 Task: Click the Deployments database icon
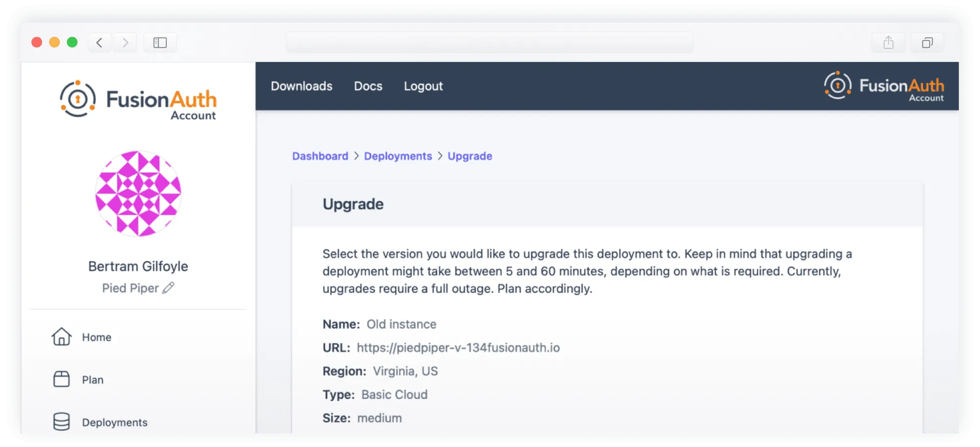click(62, 422)
